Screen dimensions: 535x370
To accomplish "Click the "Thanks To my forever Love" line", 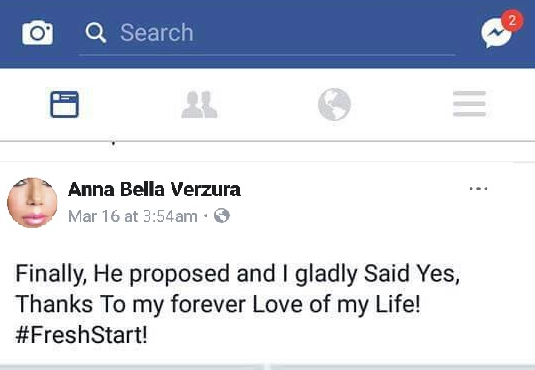I will point(218,304).
